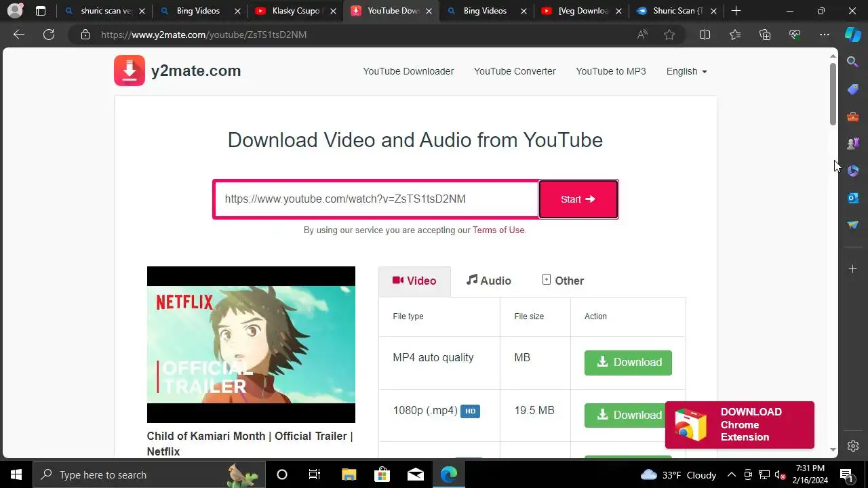Open sidebar Tools briefcase icon
The width and height of the screenshot is (868, 488).
(x=853, y=117)
